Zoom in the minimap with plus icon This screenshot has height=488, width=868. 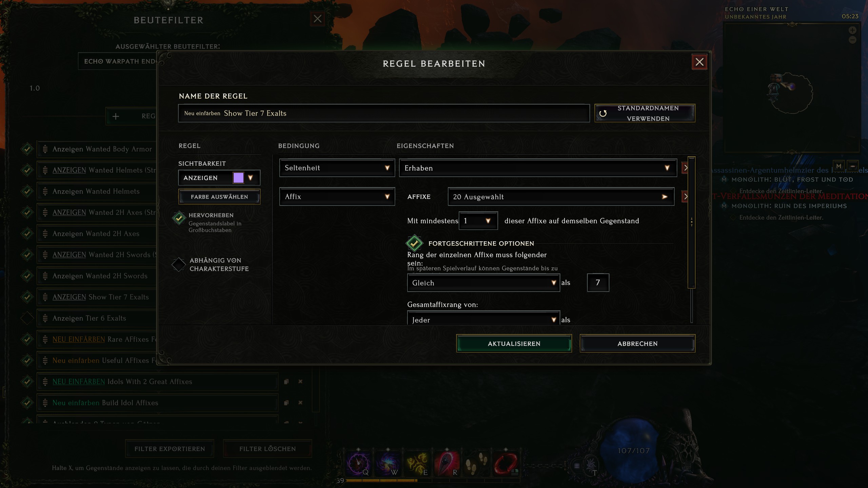tap(852, 30)
